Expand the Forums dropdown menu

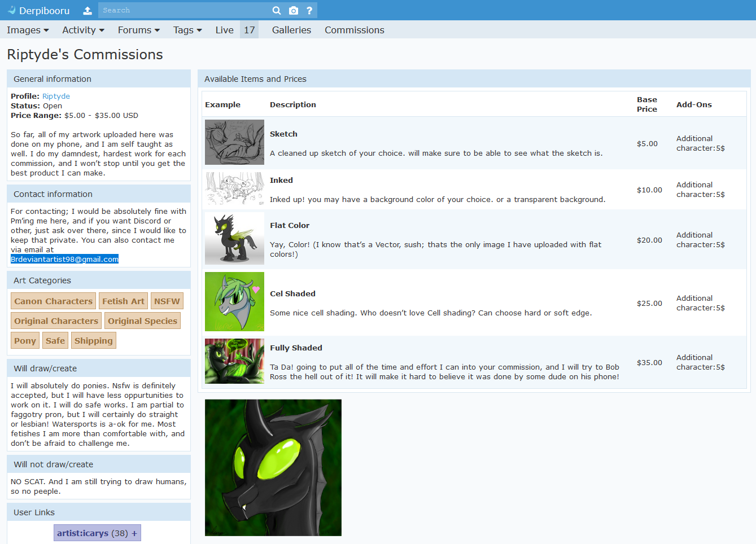(x=139, y=30)
